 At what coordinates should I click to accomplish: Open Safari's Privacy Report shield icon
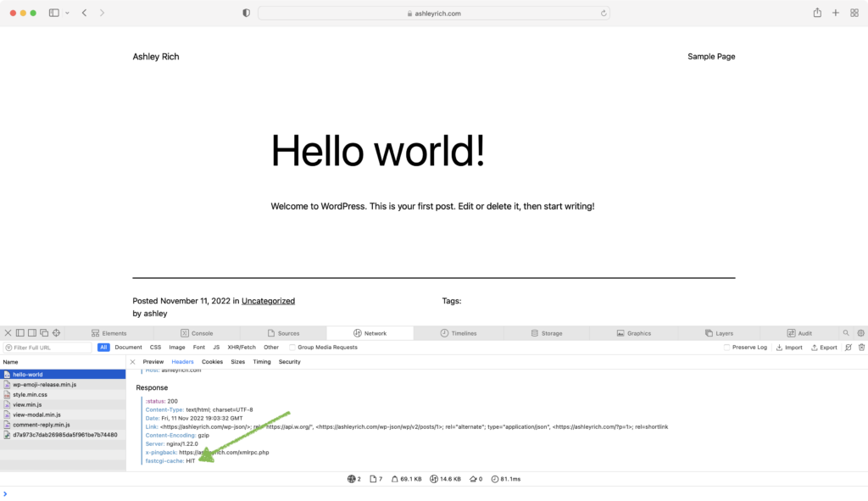tap(245, 13)
